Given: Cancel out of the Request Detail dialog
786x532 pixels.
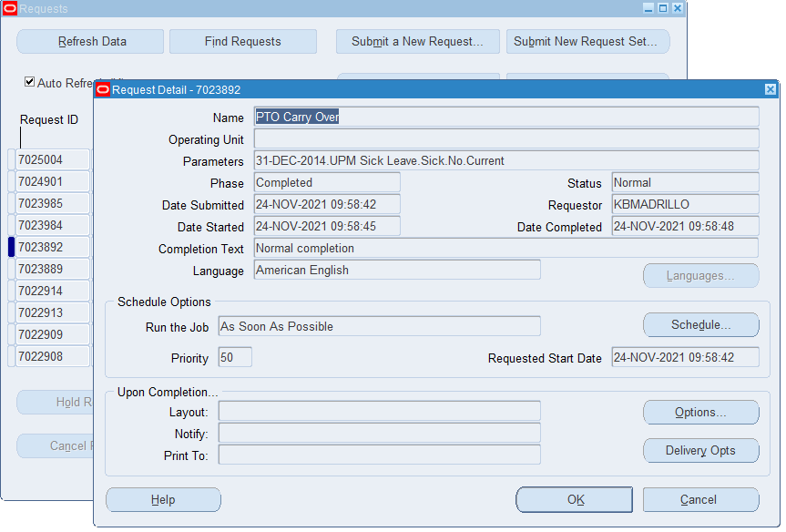Looking at the screenshot, I should click(x=699, y=499).
